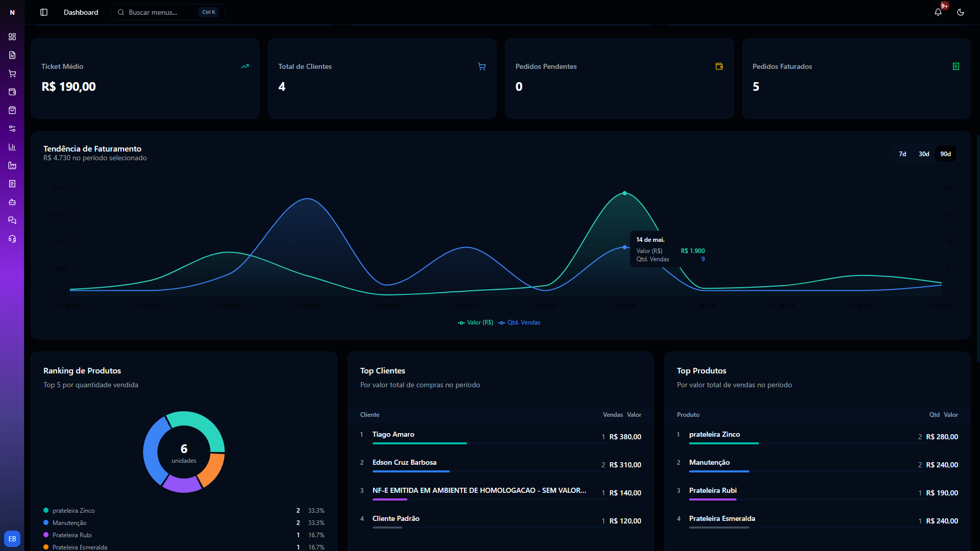Toggle the Valor (R$) legend series
Screen dimensions: 980x551
tap(476, 322)
